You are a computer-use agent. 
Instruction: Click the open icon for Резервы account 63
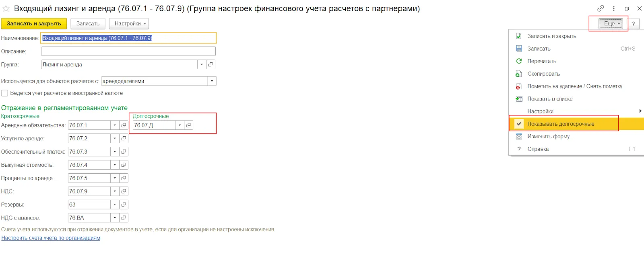(124, 205)
